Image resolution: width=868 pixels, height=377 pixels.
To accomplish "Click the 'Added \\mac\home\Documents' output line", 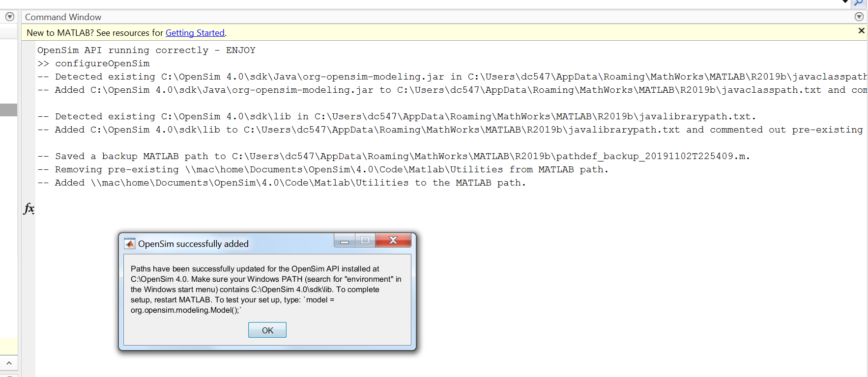I will point(282,183).
